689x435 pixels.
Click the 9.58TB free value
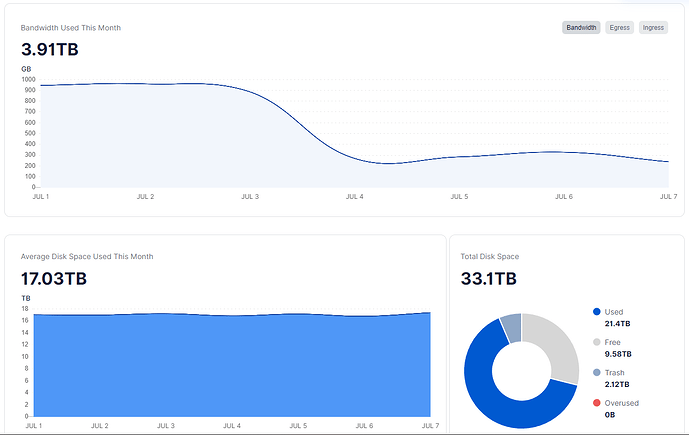point(618,354)
